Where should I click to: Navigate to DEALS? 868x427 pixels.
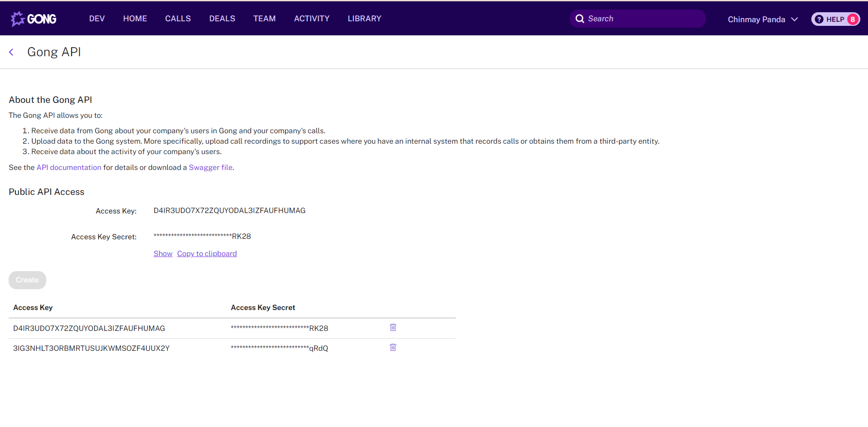[222, 19]
